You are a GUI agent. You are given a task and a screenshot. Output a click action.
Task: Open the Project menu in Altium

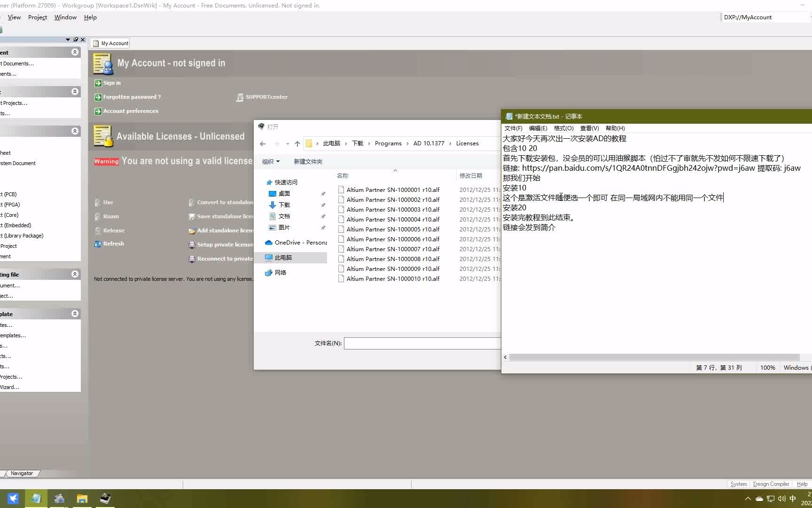click(x=38, y=17)
